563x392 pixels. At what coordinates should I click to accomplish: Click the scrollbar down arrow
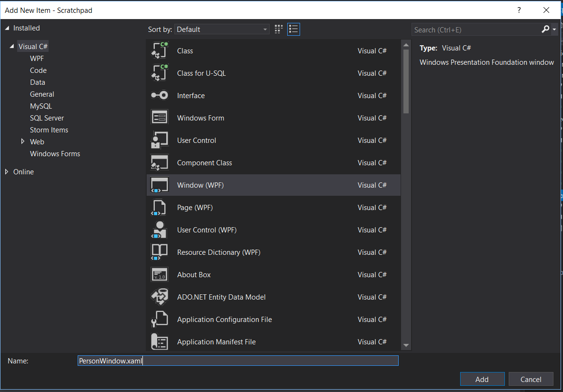coord(406,345)
